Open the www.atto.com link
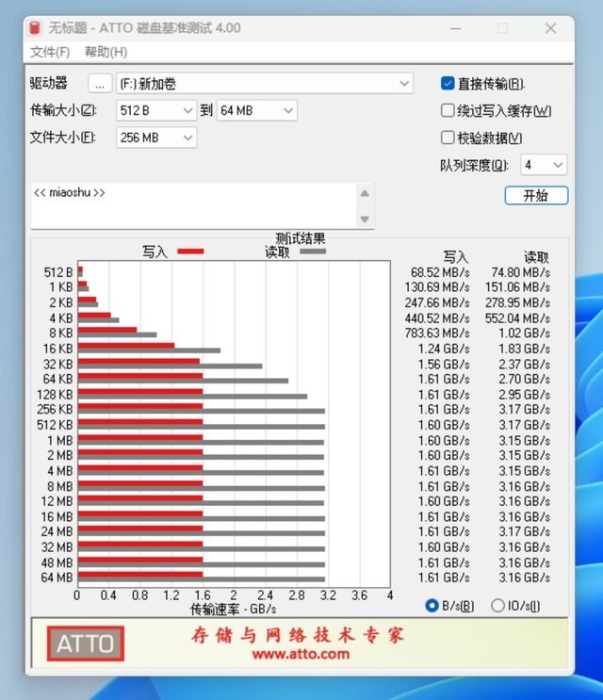Screen dimensions: 603x700 click(x=301, y=654)
